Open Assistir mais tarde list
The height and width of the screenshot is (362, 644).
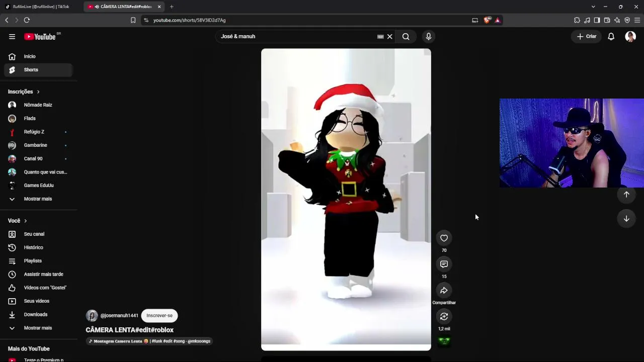click(x=38, y=274)
